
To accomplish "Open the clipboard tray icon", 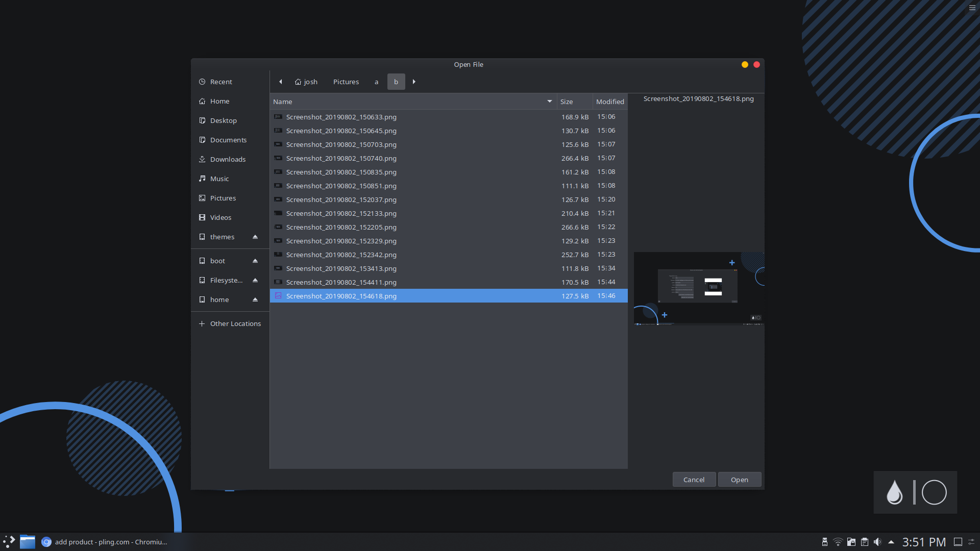I will [864, 542].
